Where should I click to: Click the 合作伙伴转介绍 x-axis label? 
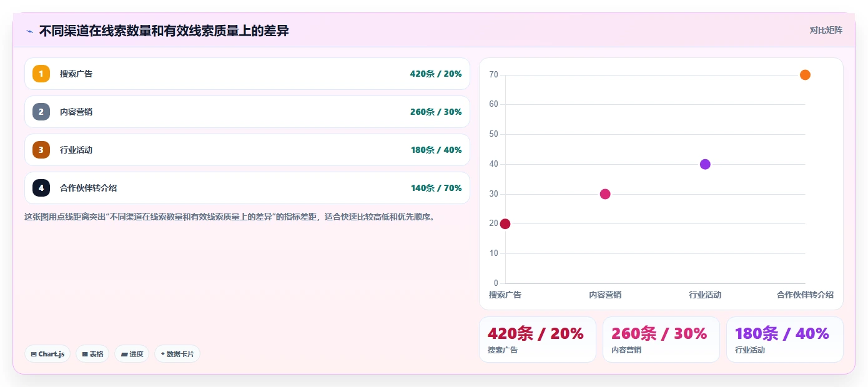pos(805,295)
